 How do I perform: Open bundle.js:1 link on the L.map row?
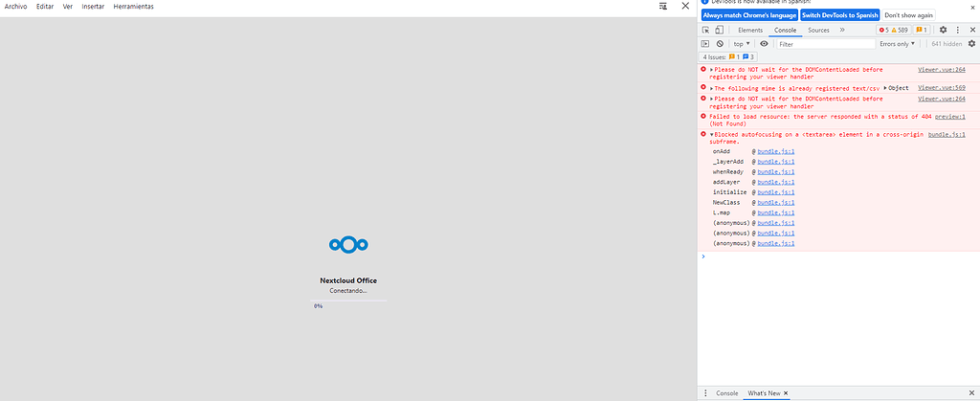pos(775,213)
